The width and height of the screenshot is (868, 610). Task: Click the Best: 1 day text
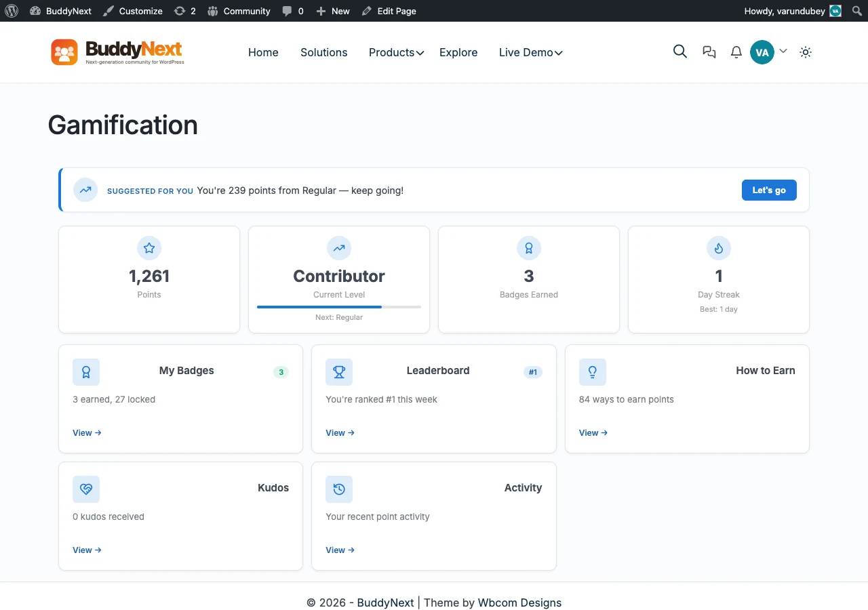pyautogui.click(x=719, y=309)
